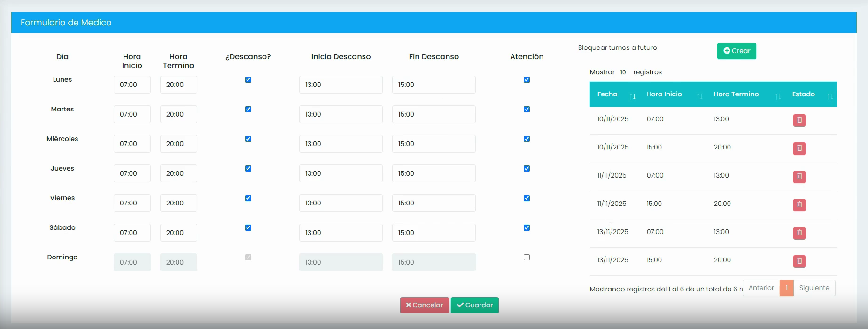Open the Mostrar registros count dropdown
868x329 pixels.
pos(623,72)
